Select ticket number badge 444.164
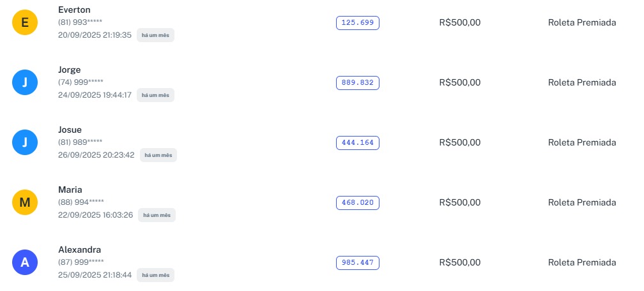This screenshot has width=644, height=291. coord(358,143)
